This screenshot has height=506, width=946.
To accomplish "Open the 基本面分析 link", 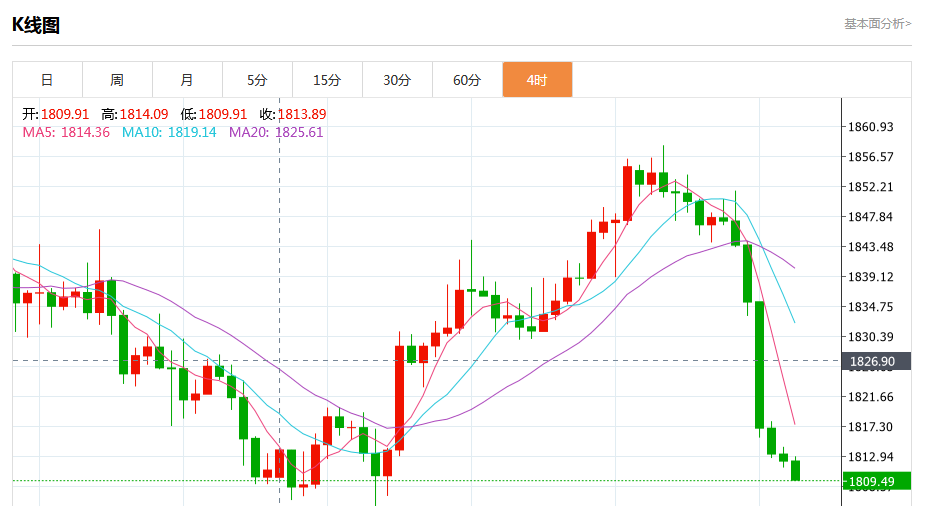I will click(x=877, y=24).
